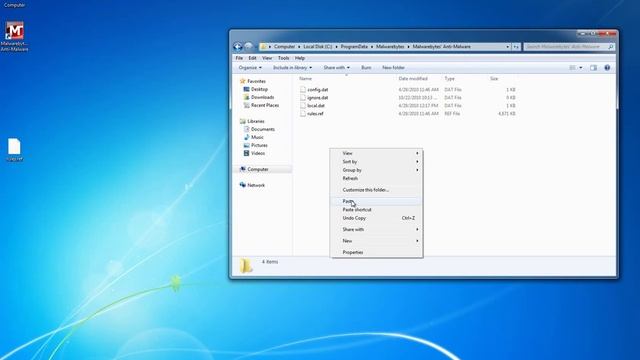Open the Help menu

[x=300, y=58]
